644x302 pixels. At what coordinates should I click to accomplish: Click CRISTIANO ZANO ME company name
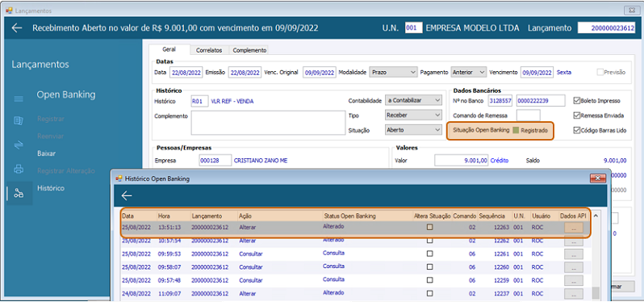click(x=261, y=161)
